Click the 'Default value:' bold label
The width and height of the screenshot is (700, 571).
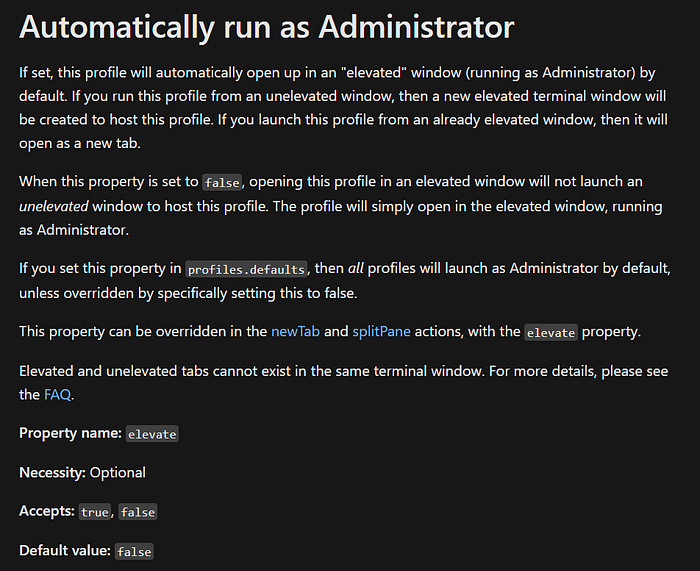coord(65,550)
